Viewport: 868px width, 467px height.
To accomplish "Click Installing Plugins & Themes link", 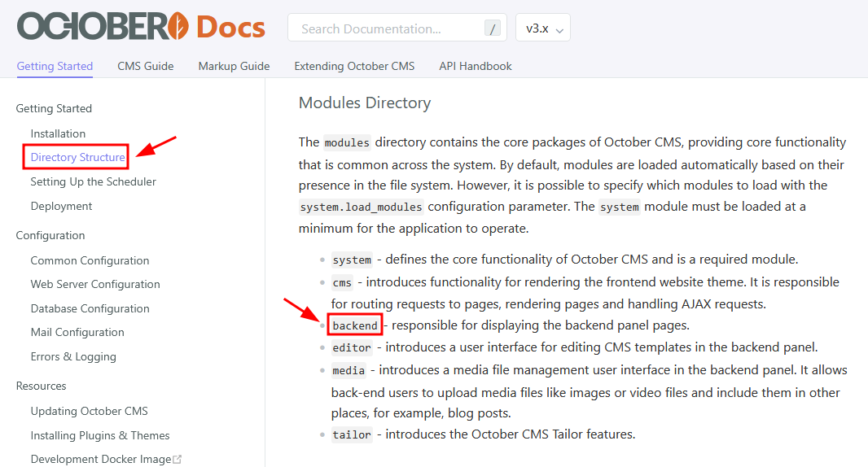I will point(100,435).
